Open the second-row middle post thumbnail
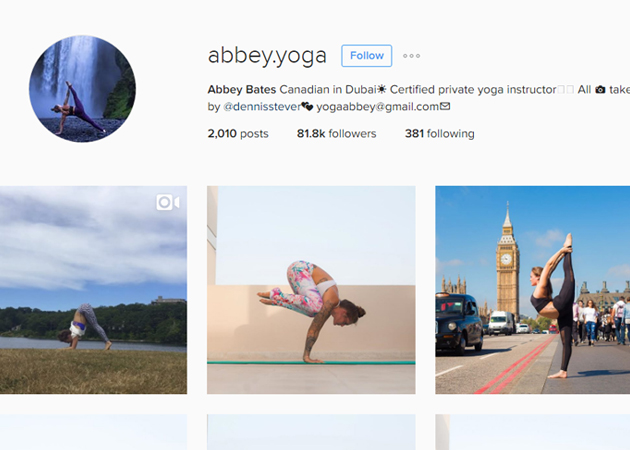 click(x=311, y=432)
